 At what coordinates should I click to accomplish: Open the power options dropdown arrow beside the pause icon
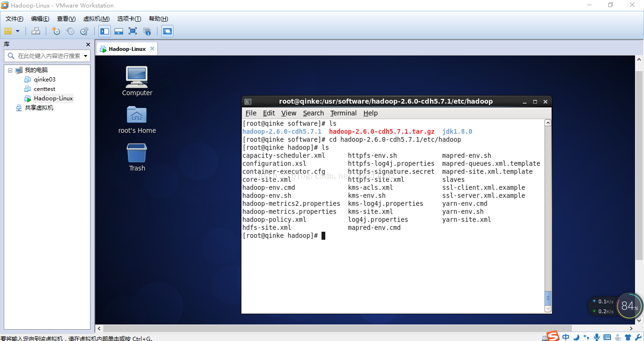pyautogui.click(x=18, y=31)
